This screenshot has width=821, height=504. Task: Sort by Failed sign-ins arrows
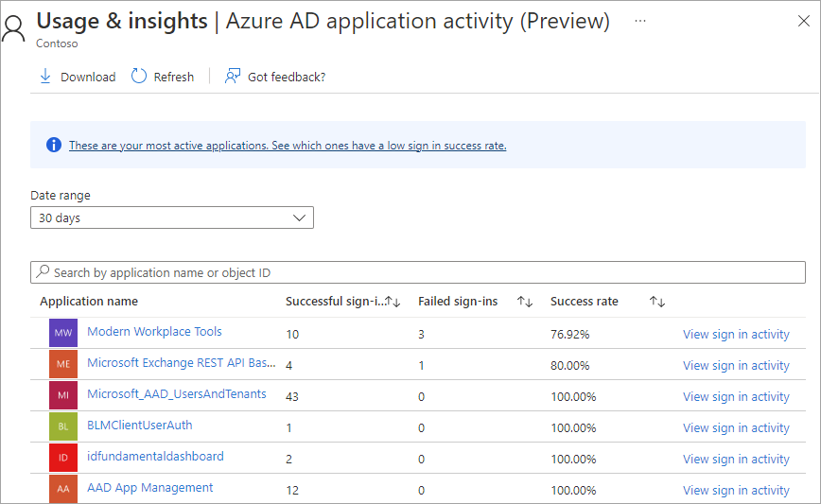click(525, 302)
